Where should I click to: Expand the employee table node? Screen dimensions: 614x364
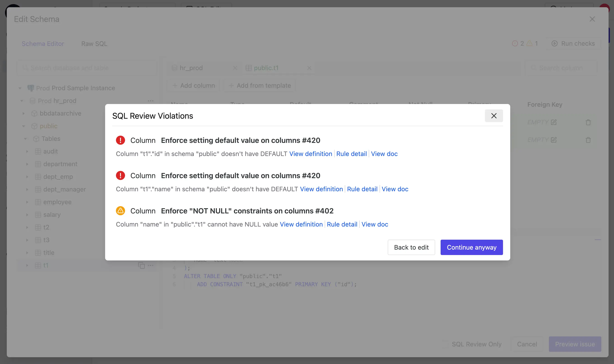coord(27,202)
